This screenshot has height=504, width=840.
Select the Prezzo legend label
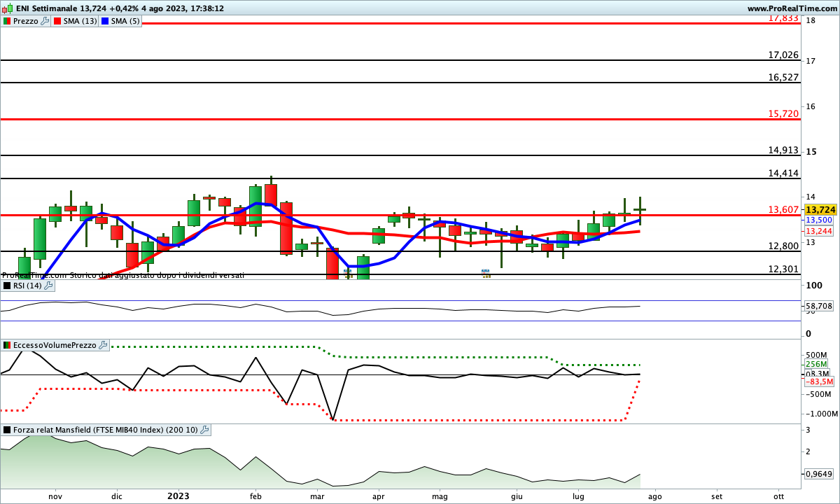[26, 21]
